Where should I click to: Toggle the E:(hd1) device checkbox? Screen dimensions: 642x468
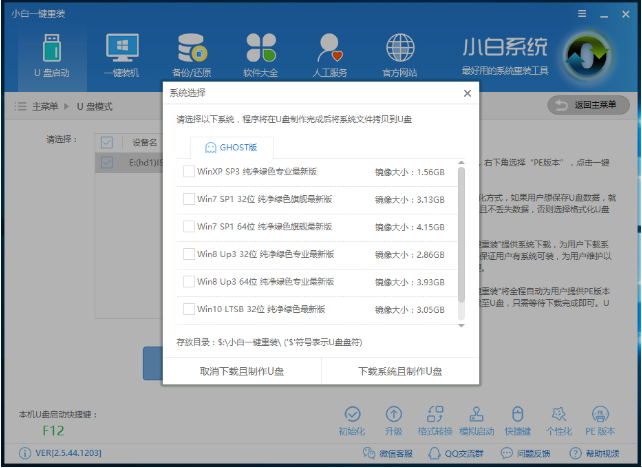click(x=107, y=162)
